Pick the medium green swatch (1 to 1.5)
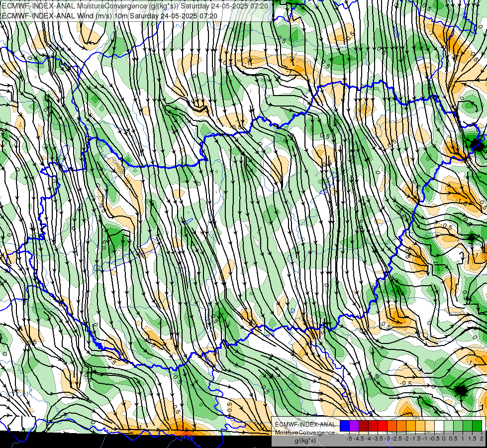487x448 pixels. 468,426
